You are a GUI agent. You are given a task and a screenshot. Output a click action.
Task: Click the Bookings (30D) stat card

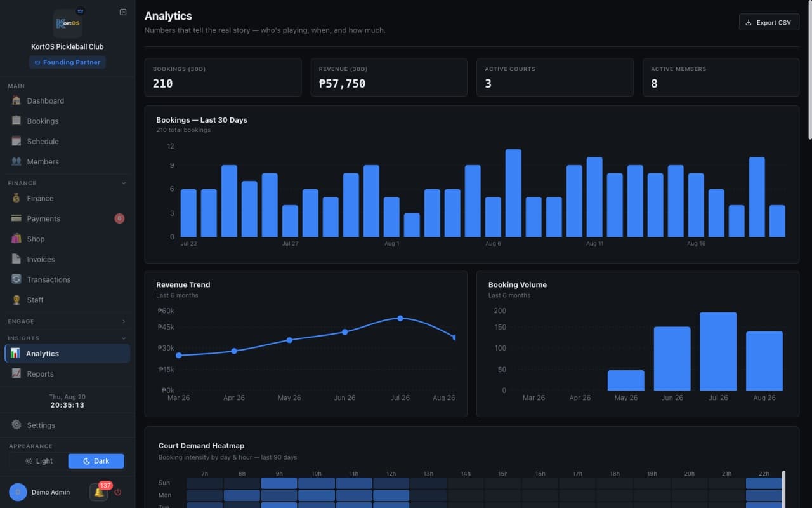[223, 77]
